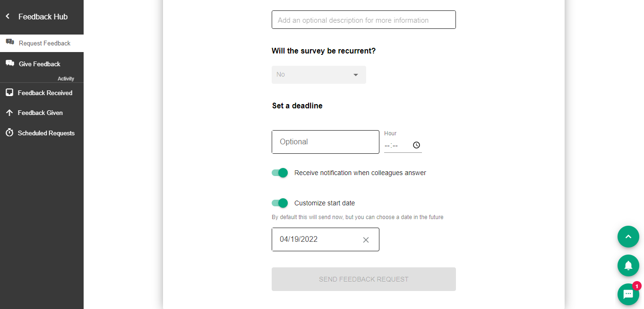Open the chat bubble with badge
Viewport: 644px width, 309px height.
(x=628, y=294)
